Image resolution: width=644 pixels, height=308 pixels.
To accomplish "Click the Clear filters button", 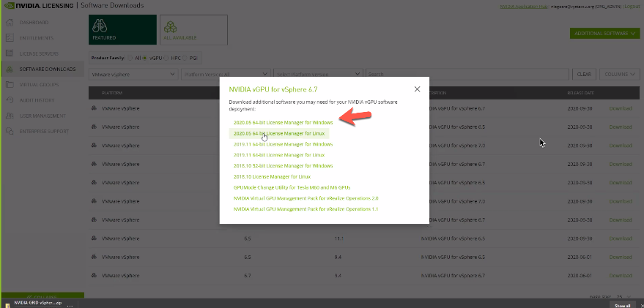I will tap(584, 74).
